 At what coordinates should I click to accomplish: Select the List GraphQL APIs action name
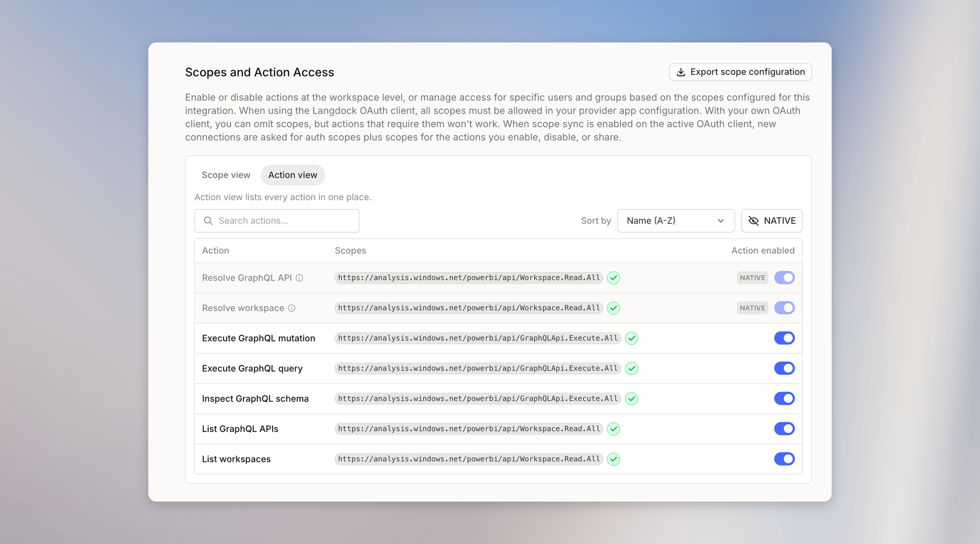240,429
